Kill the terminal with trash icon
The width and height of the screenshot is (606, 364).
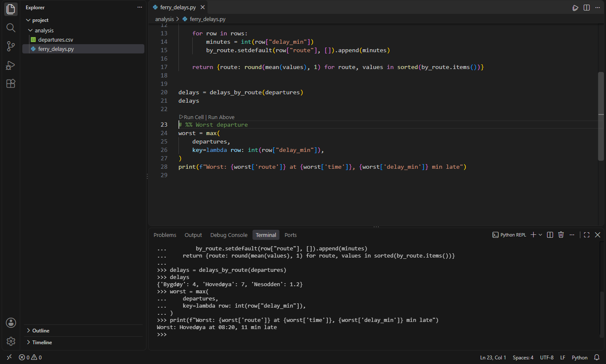561,235
